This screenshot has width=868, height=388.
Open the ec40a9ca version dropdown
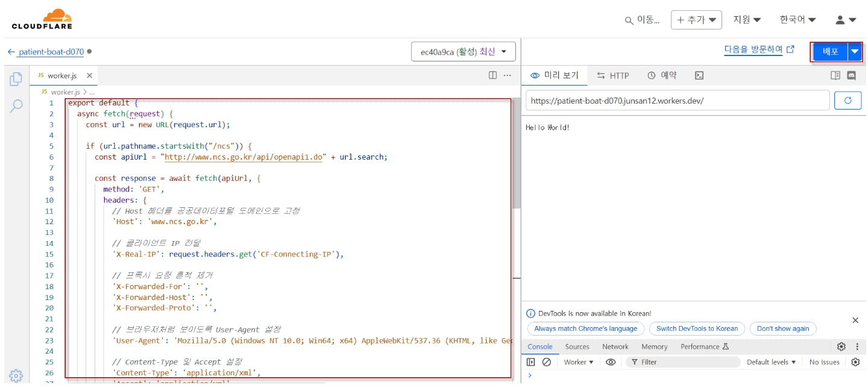pyautogui.click(x=463, y=52)
